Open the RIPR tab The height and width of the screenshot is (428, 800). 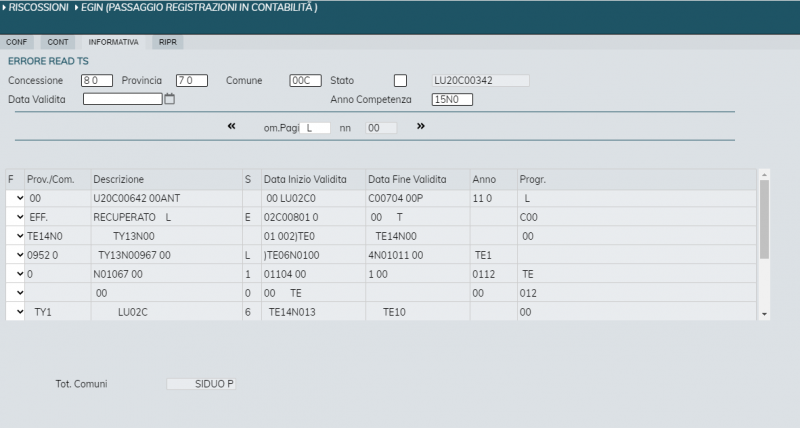pos(167,42)
